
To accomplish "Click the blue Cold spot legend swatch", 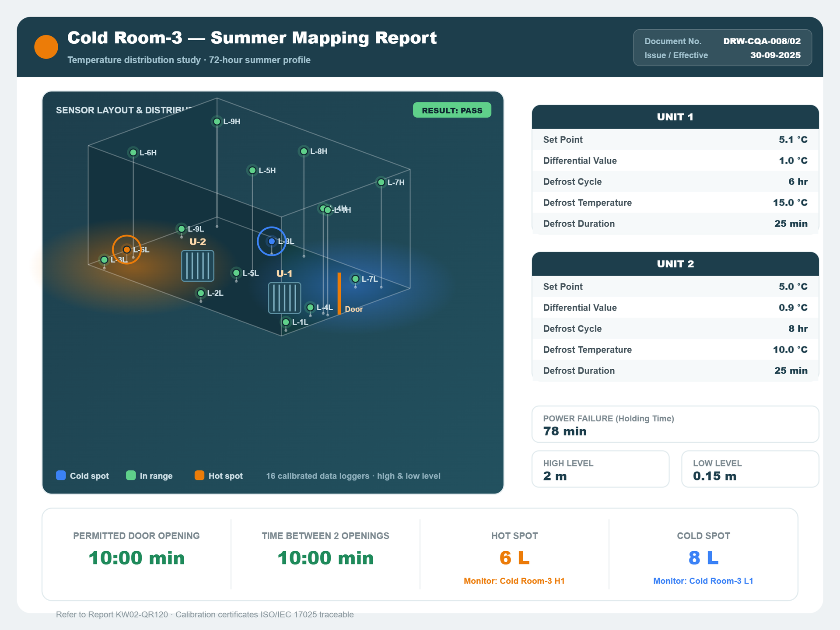I will [x=61, y=476].
